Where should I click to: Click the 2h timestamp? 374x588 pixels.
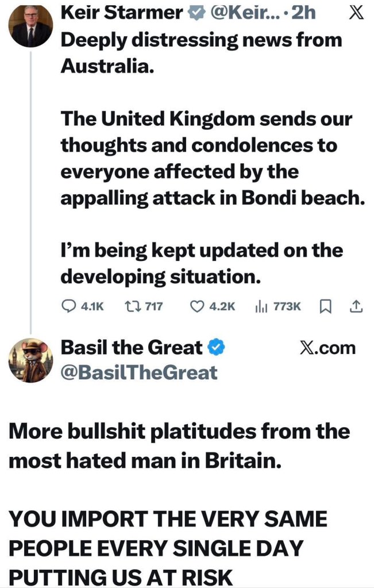point(304,13)
